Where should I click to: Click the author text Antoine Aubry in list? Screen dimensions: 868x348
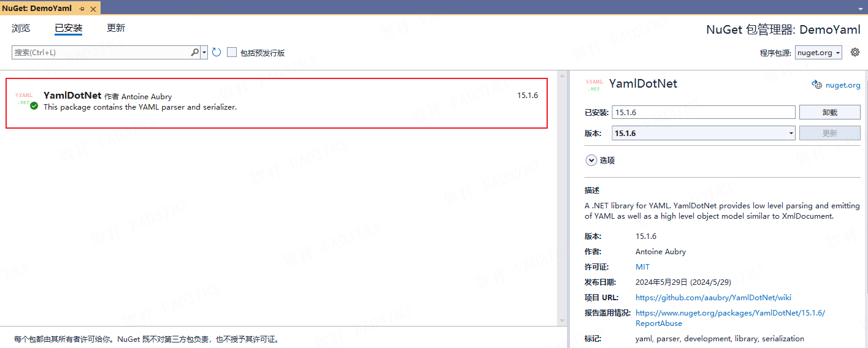[x=147, y=97]
